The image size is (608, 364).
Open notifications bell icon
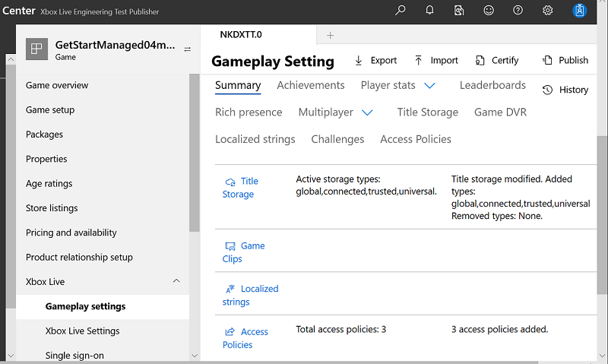pos(429,10)
